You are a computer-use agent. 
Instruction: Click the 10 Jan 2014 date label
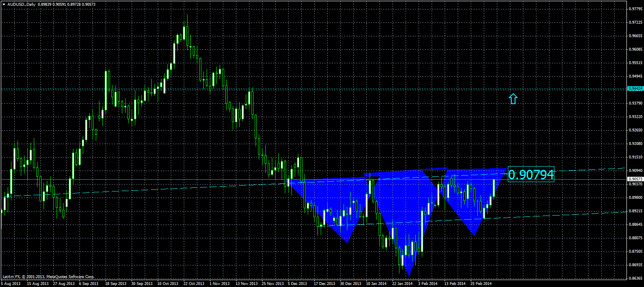pyautogui.click(x=376, y=283)
